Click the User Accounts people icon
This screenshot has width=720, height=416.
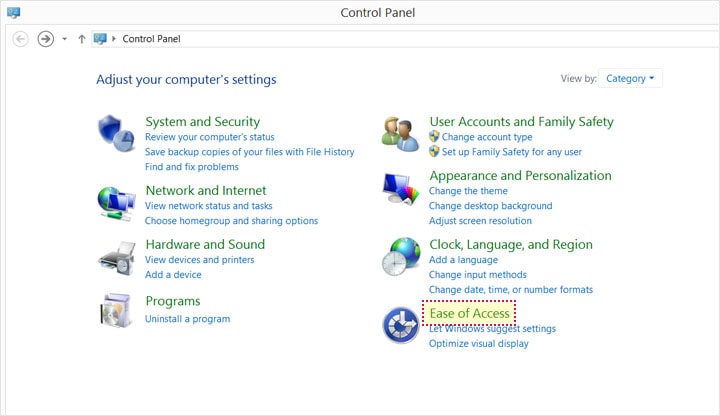[399, 134]
